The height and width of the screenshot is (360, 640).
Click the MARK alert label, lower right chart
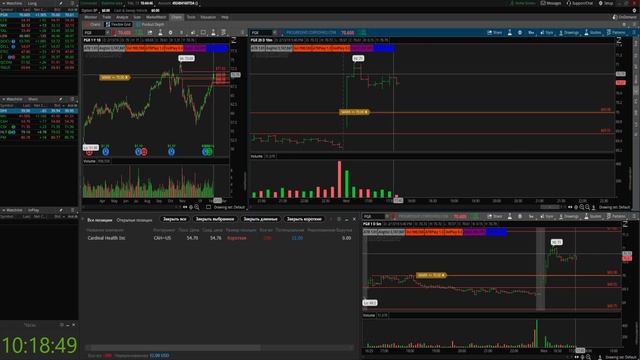coord(431,275)
